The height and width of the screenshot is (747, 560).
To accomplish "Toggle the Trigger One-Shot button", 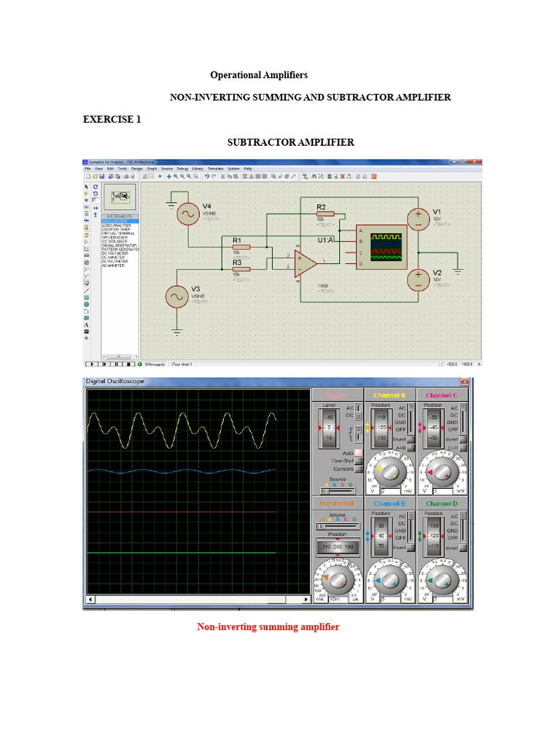I will point(359,461).
